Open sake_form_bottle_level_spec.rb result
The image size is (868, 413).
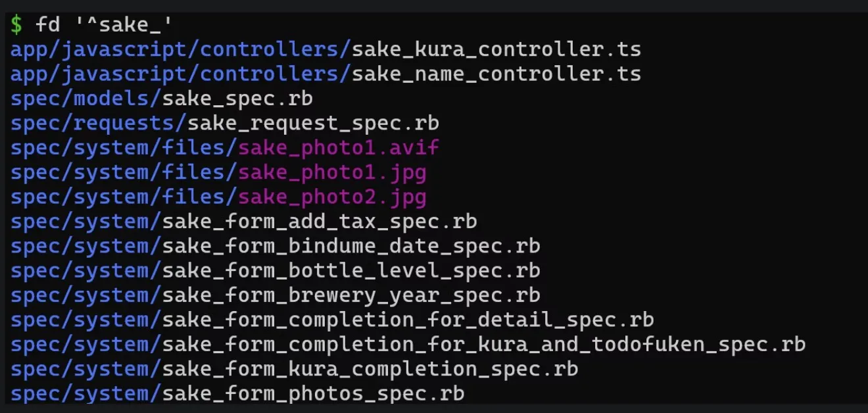(x=350, y=270)
